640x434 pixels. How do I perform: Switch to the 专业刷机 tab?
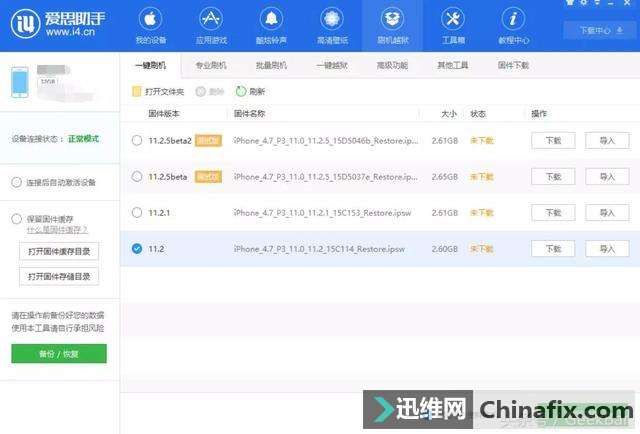210,65
